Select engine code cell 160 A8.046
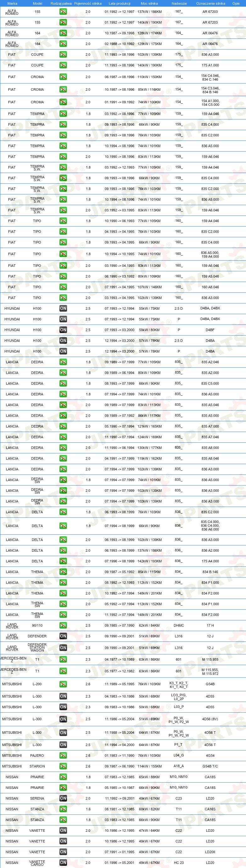 point(210,287)
